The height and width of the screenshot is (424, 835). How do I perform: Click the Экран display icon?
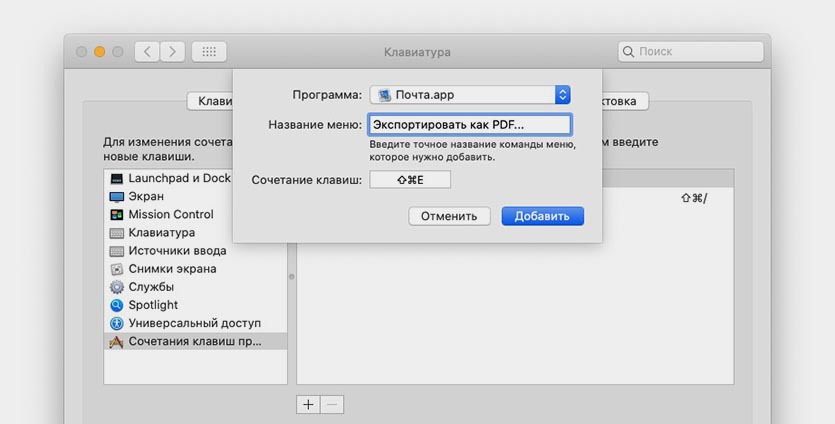click(x=117, y=196)
